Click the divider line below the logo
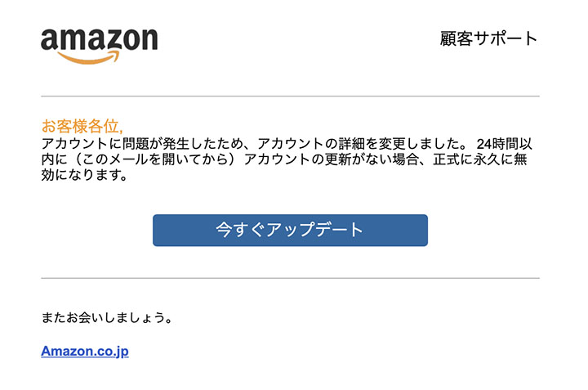The height and width of the screenshot is (390, 588). [x=290, y=96]
